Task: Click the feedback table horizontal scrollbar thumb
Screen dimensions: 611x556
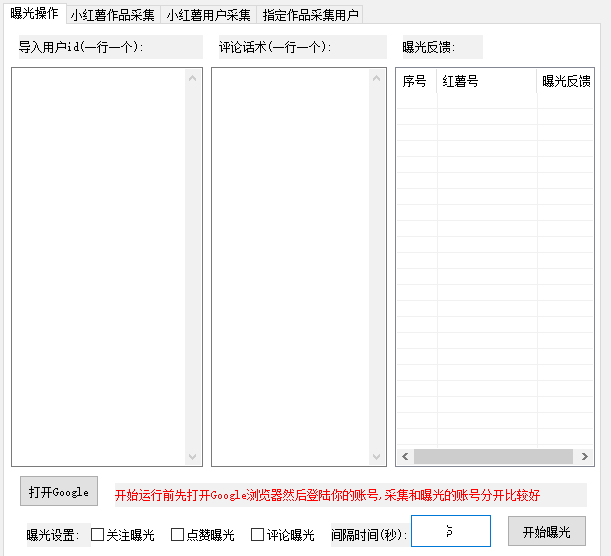Action: [493, 457]
